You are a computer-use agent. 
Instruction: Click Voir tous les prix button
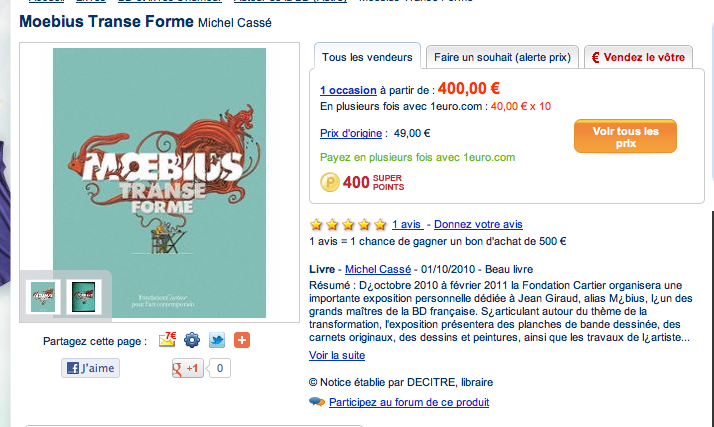click(x=625, y=137)
